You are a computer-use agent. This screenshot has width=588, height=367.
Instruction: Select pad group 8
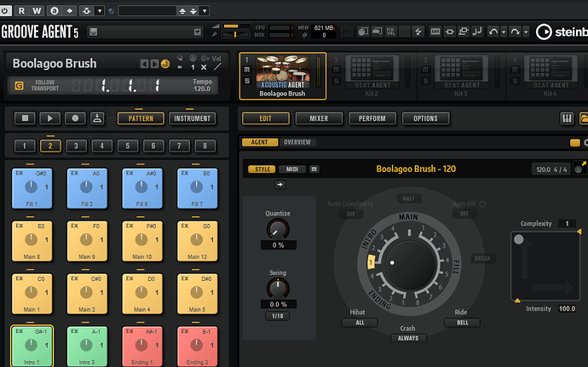pos(205,146)
